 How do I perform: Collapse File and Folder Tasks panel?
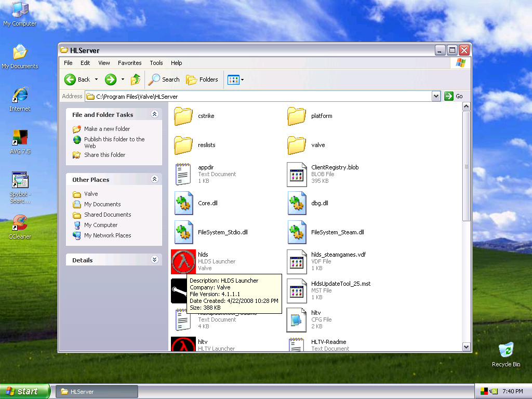point(155,114)
